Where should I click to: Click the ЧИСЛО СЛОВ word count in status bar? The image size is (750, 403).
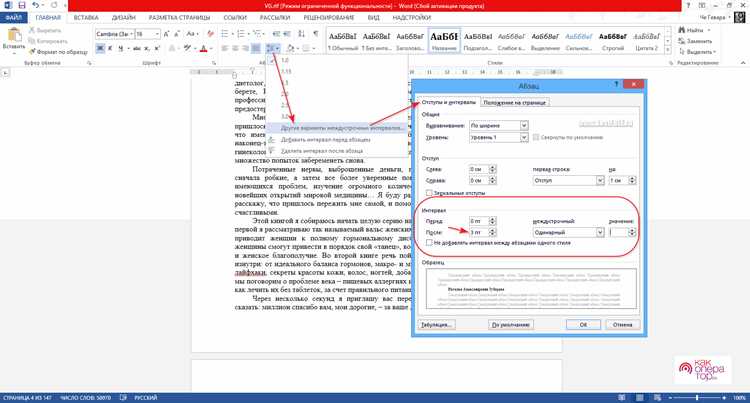coord(85,398)
